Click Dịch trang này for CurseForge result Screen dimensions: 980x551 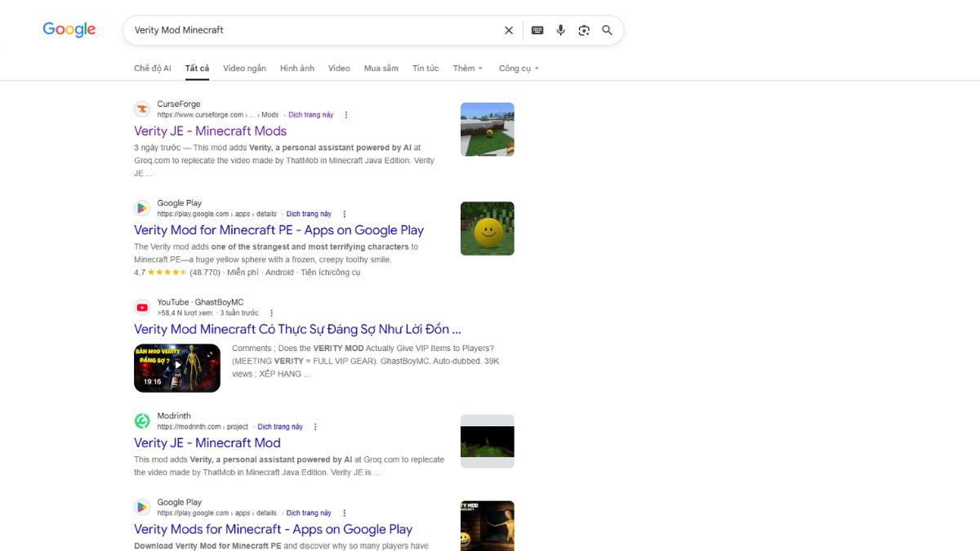coord(311,115)
